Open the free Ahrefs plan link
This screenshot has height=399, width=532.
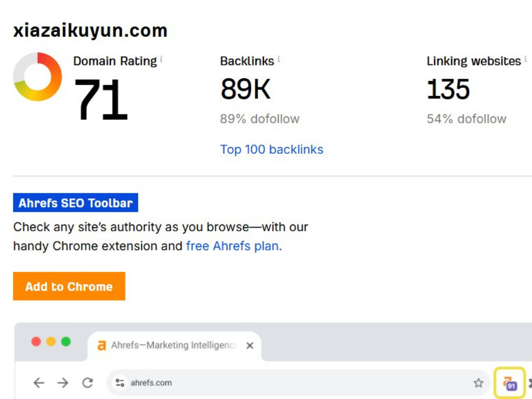234,246
